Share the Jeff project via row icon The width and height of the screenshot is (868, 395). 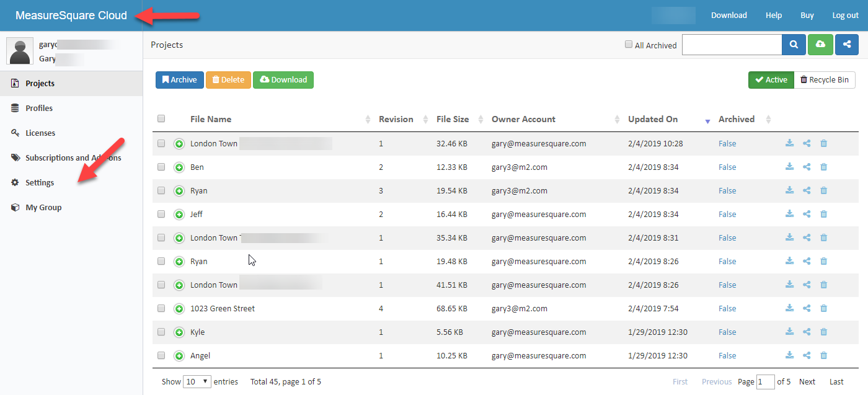point(807,214)
